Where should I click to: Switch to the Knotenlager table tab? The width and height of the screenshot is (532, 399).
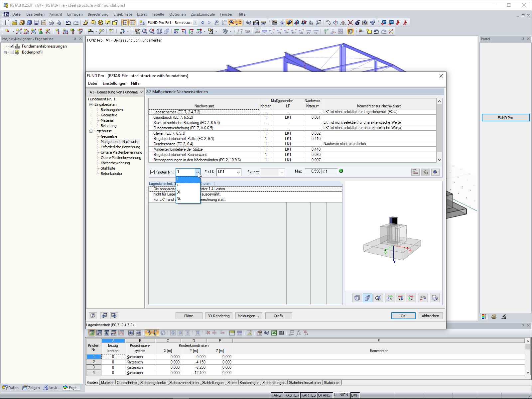[x=249, y=383]
